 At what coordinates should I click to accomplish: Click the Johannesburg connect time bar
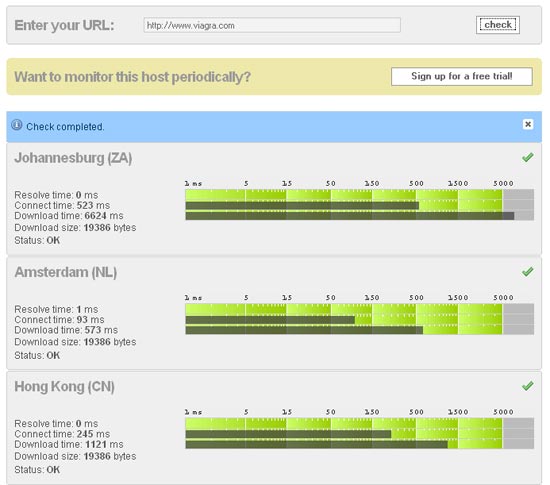pos(302,206)
